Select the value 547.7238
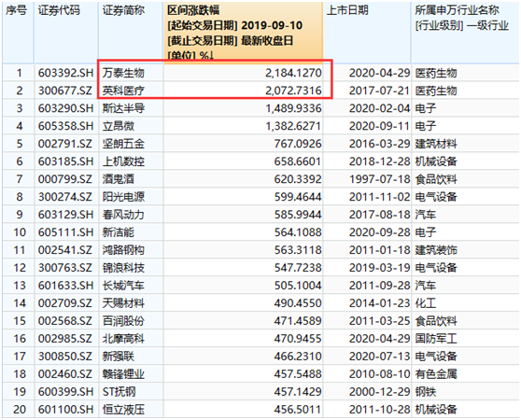This screenshot has width=521, height=420. click(298, 268)
